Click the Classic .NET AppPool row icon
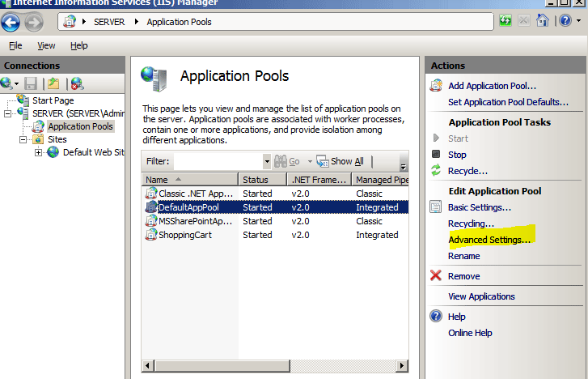This screenshot has width=588, height=379. pos(151,194)
